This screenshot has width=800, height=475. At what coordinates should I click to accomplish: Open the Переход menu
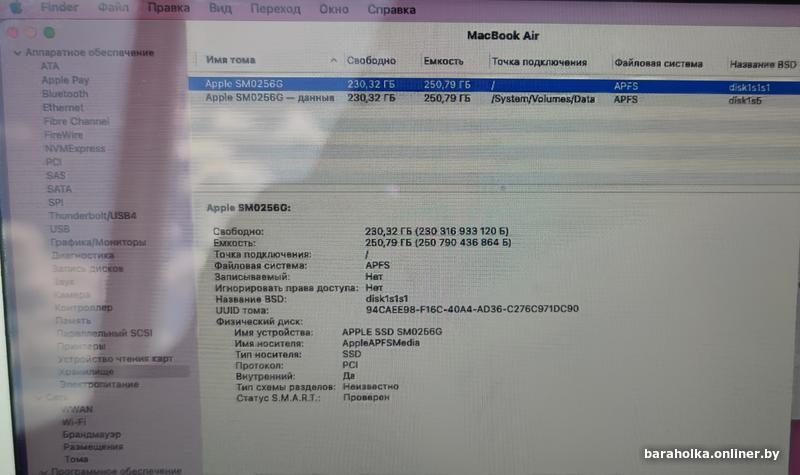click(x=275, y=9)
